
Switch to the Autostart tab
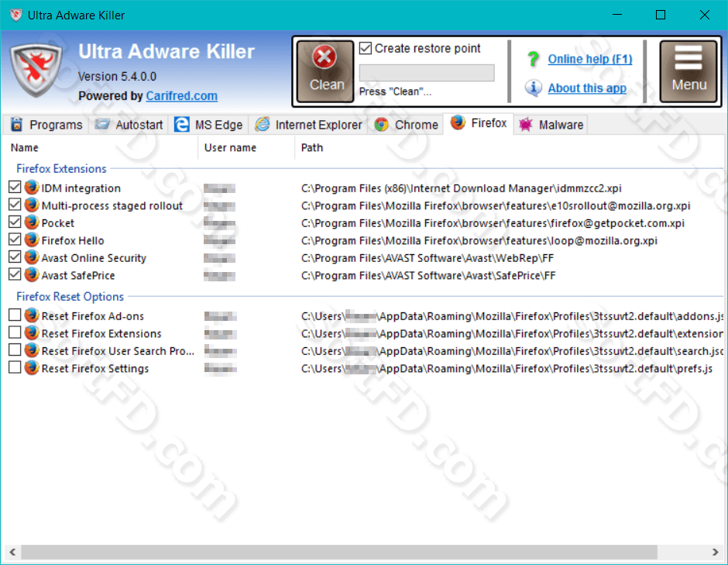coord(129,125)
